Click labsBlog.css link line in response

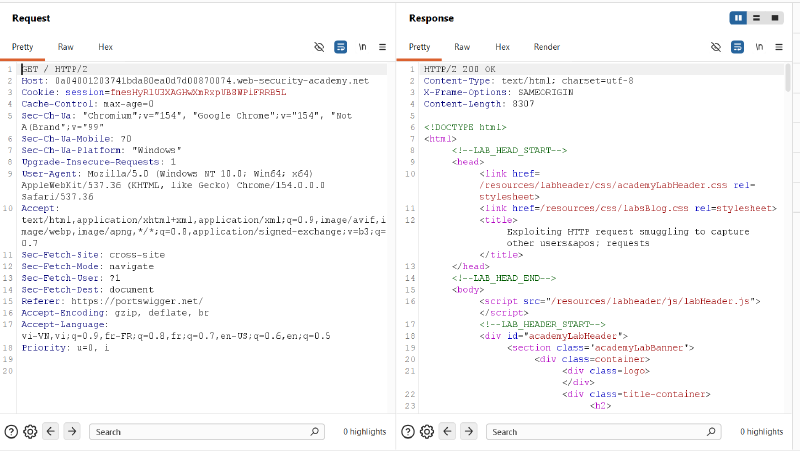(x=628, y=208)
